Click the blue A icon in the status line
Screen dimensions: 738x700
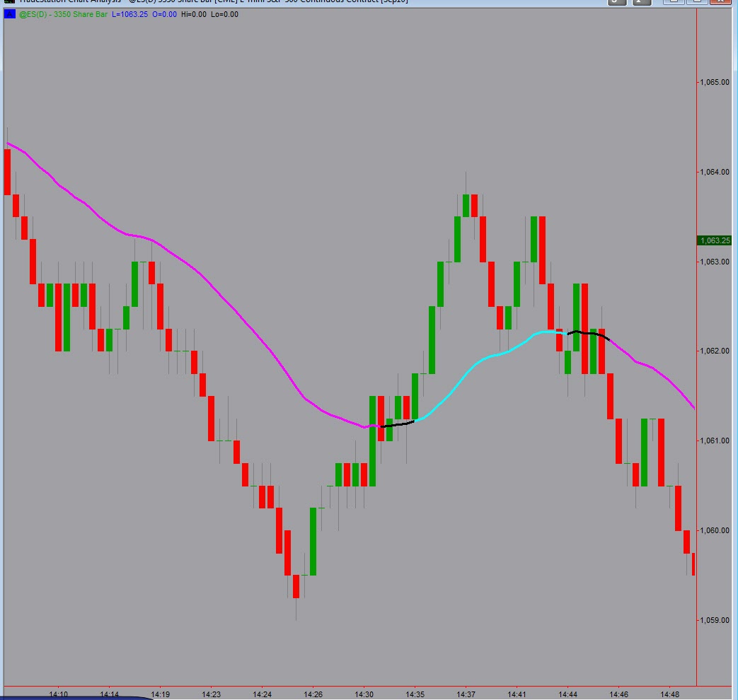pyautogui.click(x=9, y=14)
